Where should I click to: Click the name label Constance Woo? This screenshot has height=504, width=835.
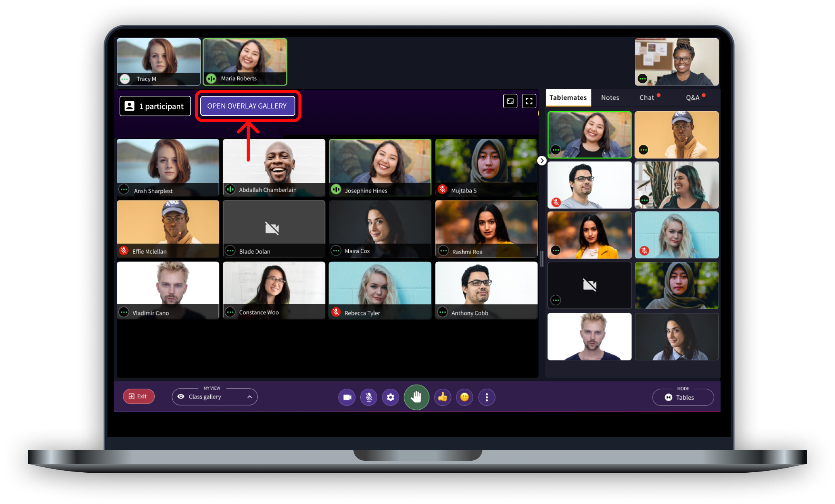[x=259, y=312]
